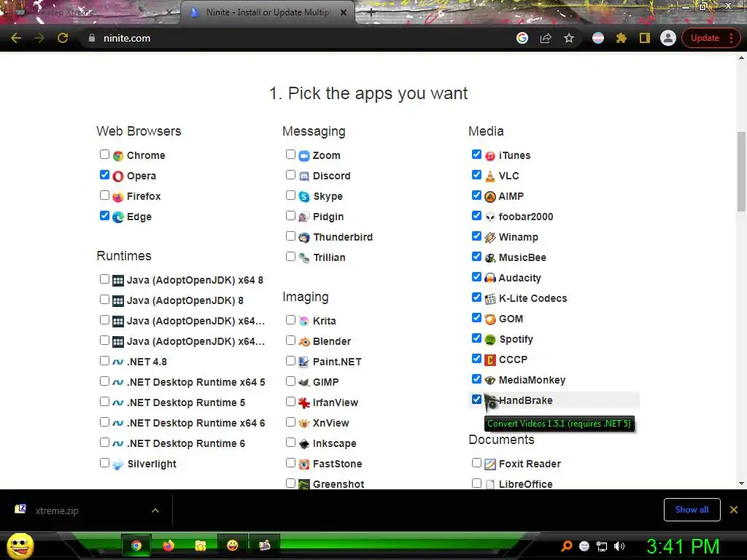This screenshot has height=560, width=747.
Task: Click the page vertical scrollbar thumb
Action: (741, 171)
